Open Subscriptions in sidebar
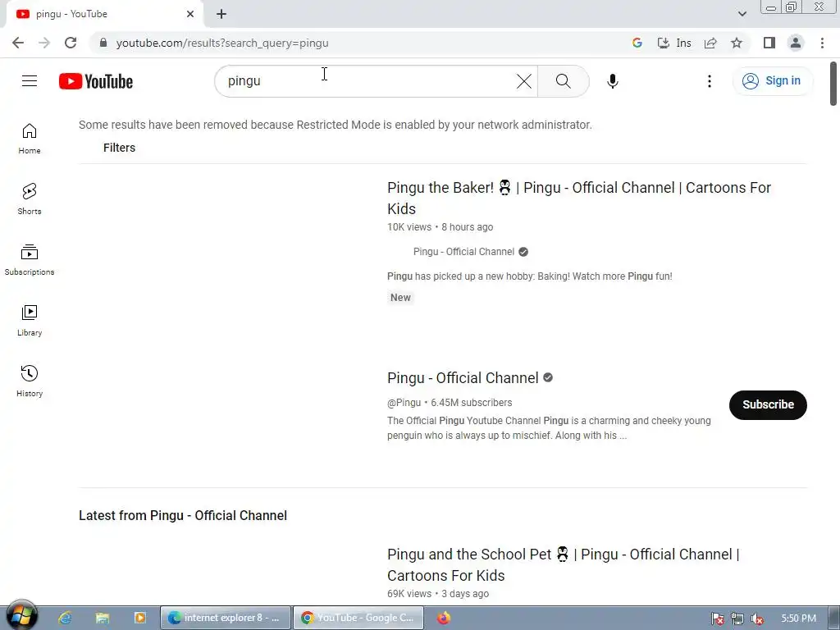840x630 pixels. (30, 260)
